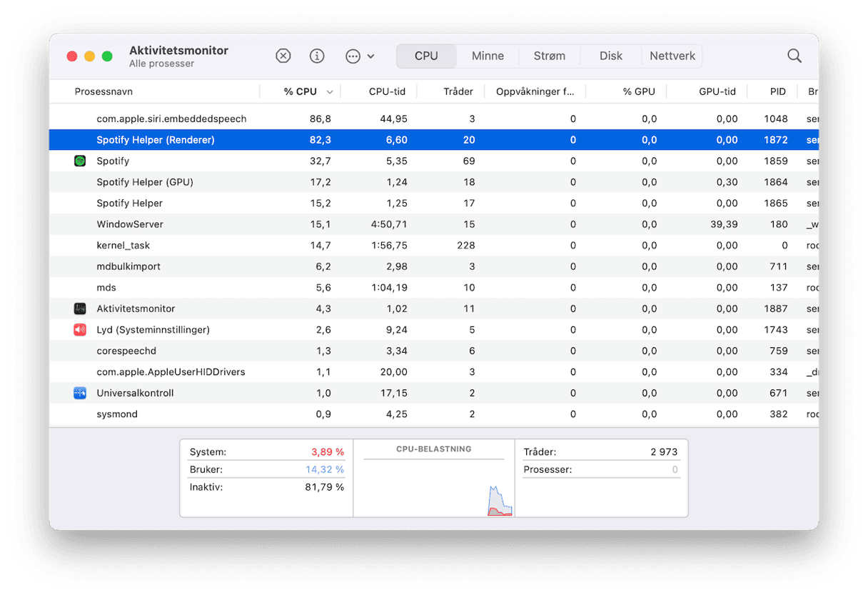Switch to the Nettverk tab

[x=672, y=56]
